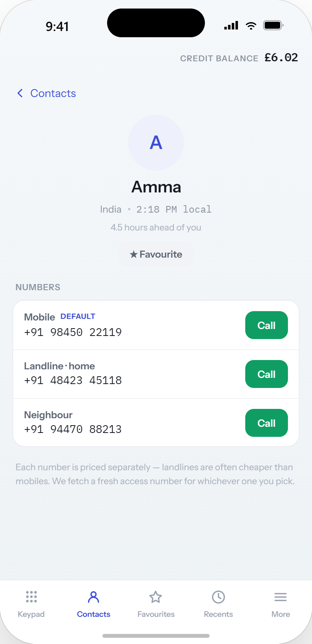The width and height of the screenshot is (312, 644).
Task: Select the Mobile +91 98450 22119 row
Action: tap(156, 325)
